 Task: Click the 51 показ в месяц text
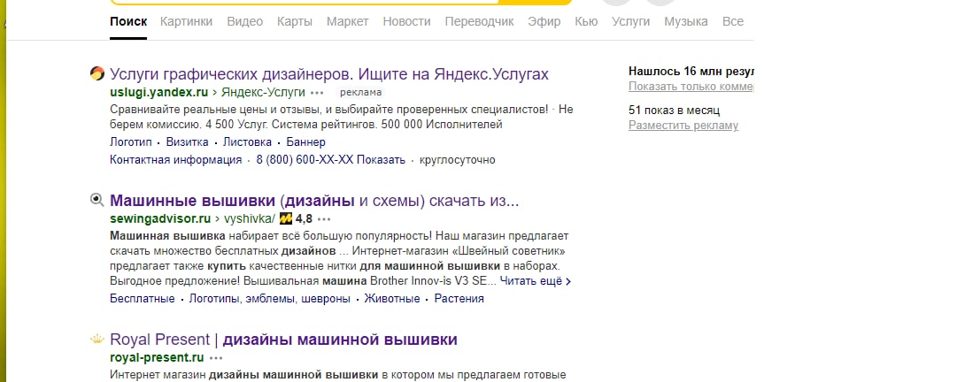675,111
